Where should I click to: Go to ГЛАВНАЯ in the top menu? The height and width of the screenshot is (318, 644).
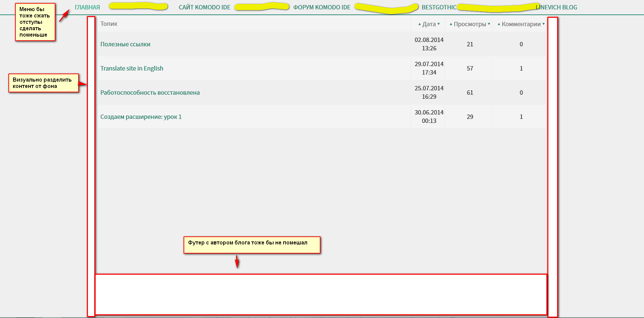(x=87, y=7)
